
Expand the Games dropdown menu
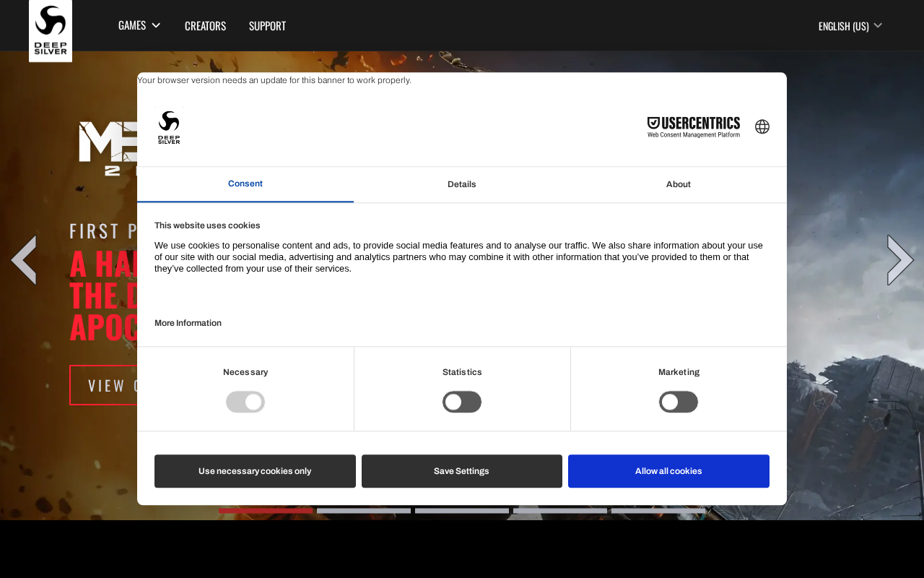[x=139, y=25]
